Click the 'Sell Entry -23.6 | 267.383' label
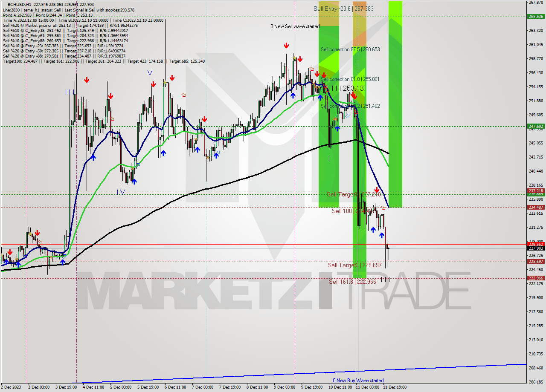The height and width of the screenshot is (392, 546). (x=343, y=9)
